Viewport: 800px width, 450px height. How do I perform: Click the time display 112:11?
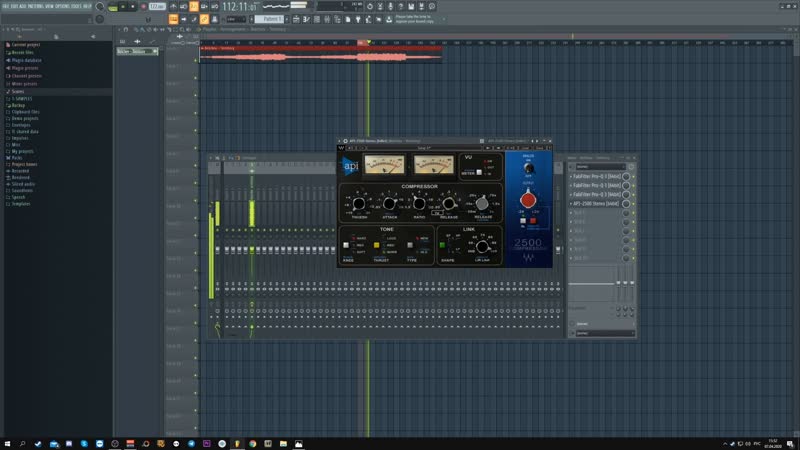[240, 7]
